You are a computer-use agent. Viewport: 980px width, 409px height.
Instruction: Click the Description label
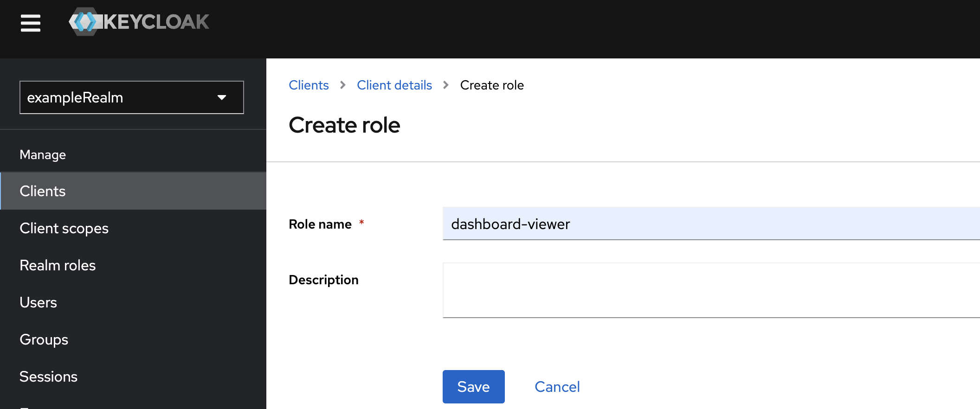tap(323, 280)
